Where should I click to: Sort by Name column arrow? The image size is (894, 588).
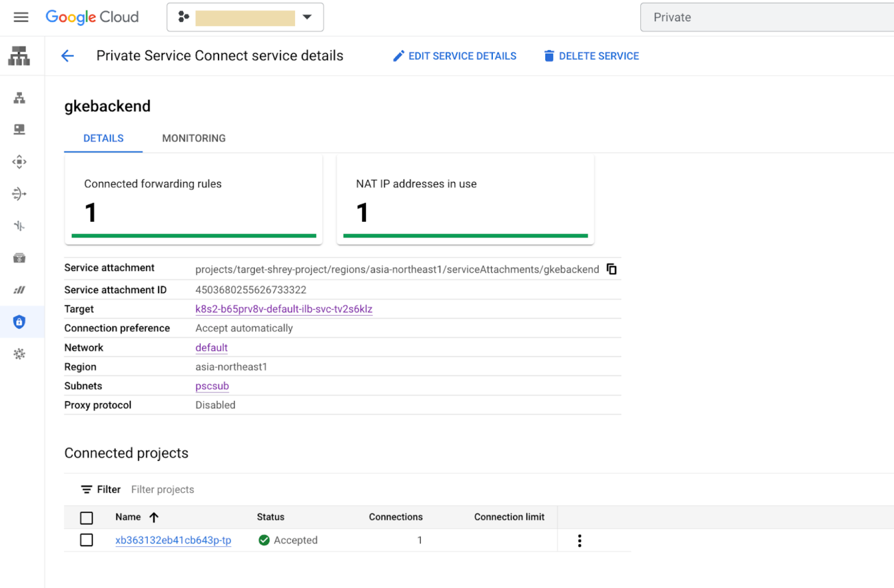coord(154,517)
